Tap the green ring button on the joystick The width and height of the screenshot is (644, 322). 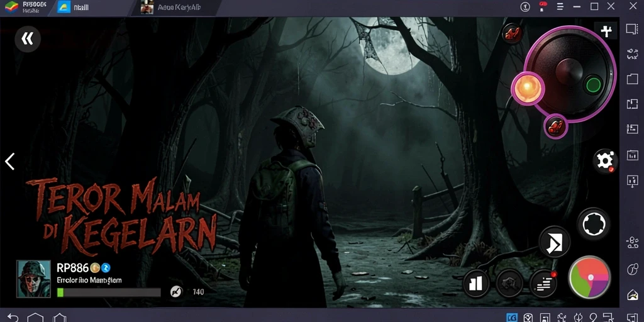[592, 85]
